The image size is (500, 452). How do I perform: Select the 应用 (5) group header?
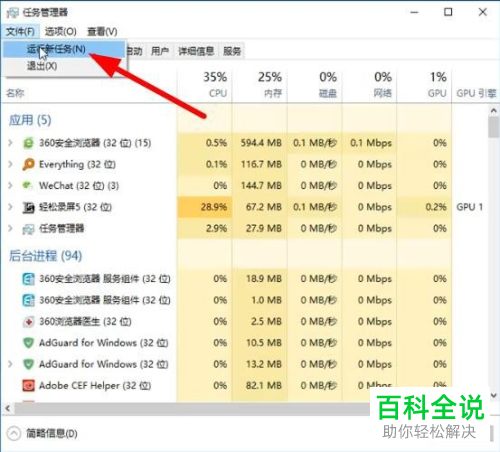pos(30,120)
